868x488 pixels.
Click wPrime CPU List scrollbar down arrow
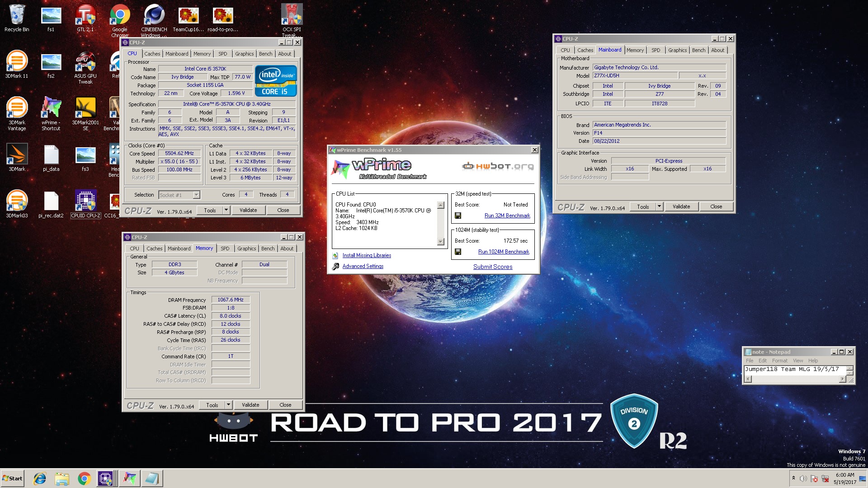[441, 242]
